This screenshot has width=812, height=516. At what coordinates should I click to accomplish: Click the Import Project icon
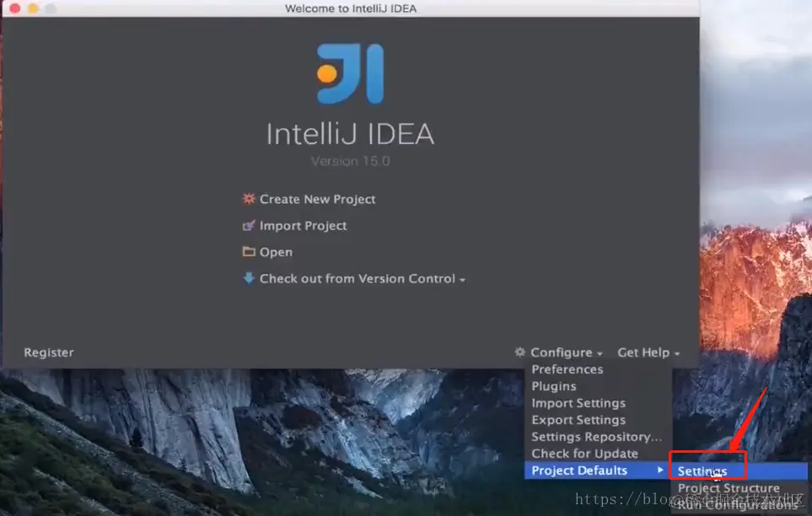(249, 225)
